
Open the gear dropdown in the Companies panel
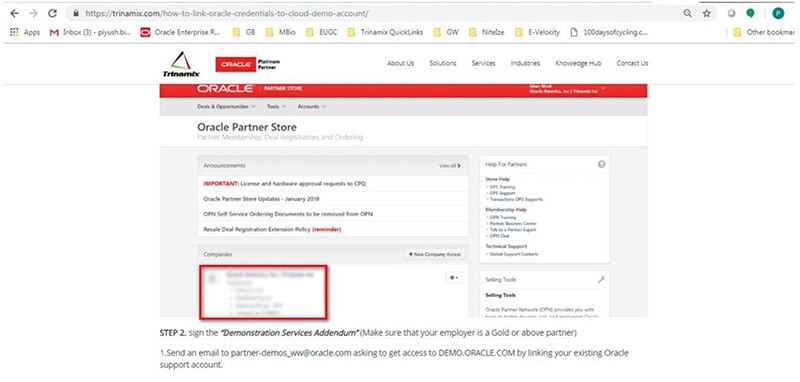pos(454,277)
